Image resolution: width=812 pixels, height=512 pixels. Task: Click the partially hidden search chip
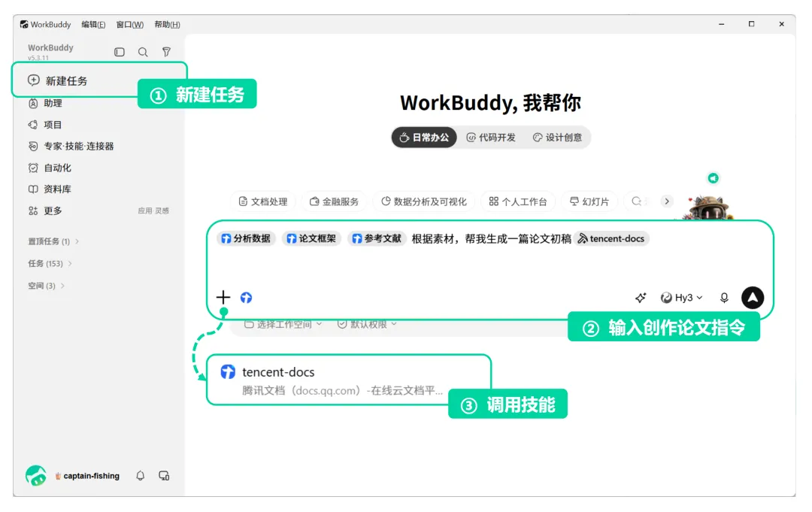click(x=638, y=201)
